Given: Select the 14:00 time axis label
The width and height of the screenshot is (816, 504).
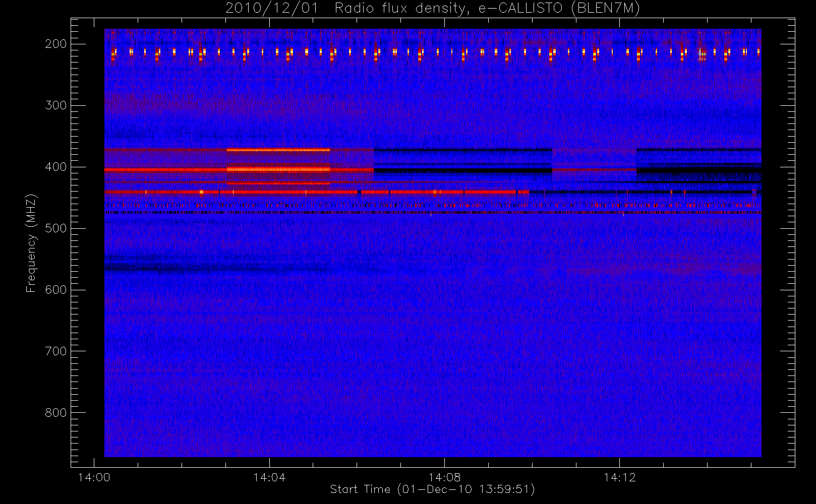Looking at the screenshot, I should click(94, 477).
